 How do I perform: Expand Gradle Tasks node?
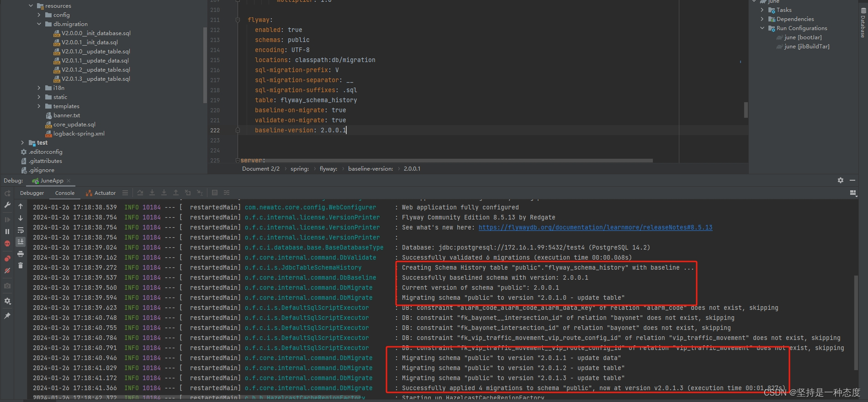[x=762, y=10]
